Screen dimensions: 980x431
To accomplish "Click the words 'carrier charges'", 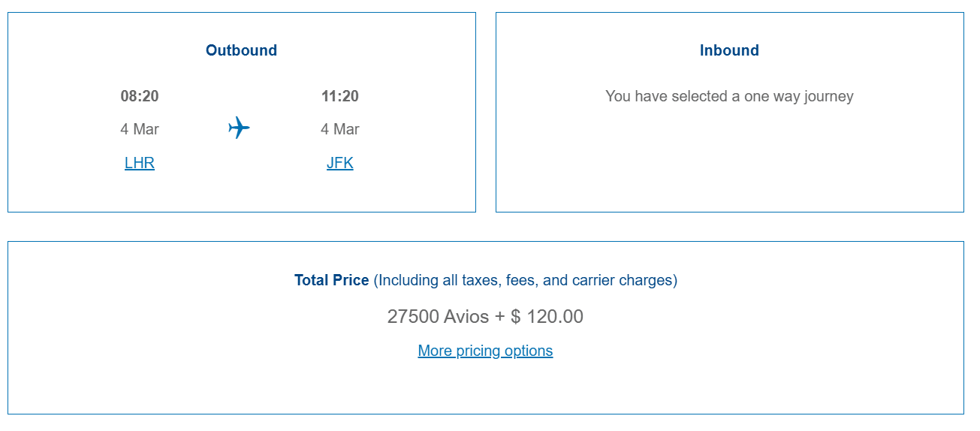I will tap(622, 280).
